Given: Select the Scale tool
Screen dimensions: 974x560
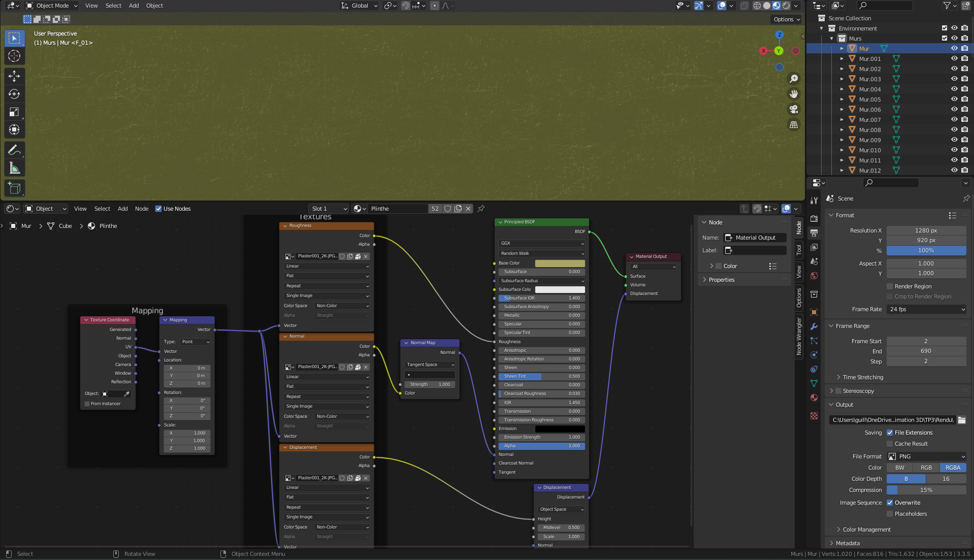Looking at the screenshot, I should tap(14, 112).
